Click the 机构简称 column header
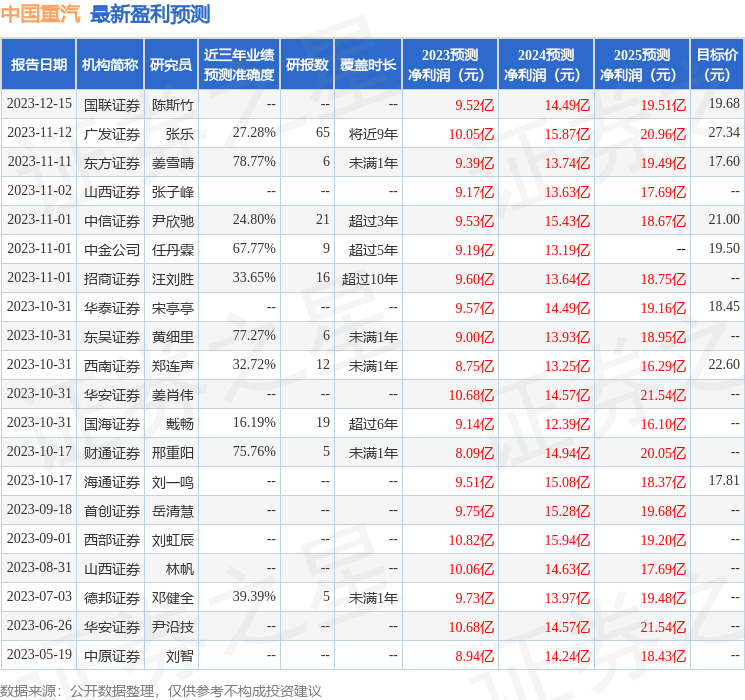This screenshot has width=745, height=700. tap(110, 64)
